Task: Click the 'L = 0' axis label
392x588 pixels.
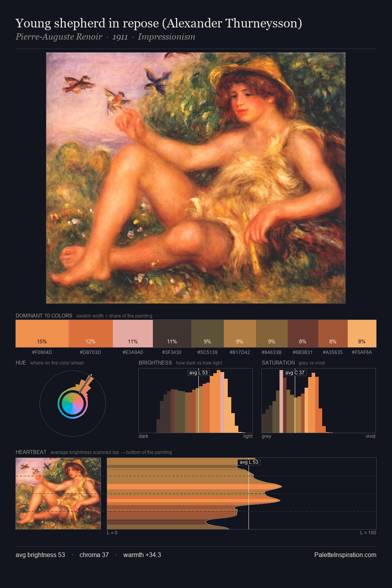Action: (113, 533)
